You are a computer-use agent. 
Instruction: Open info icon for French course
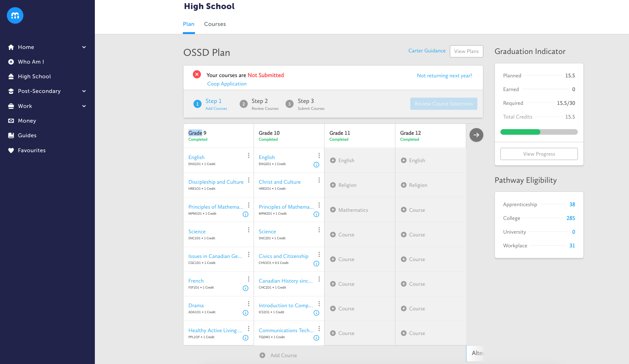pyautogui.click(x=246, y=288)
